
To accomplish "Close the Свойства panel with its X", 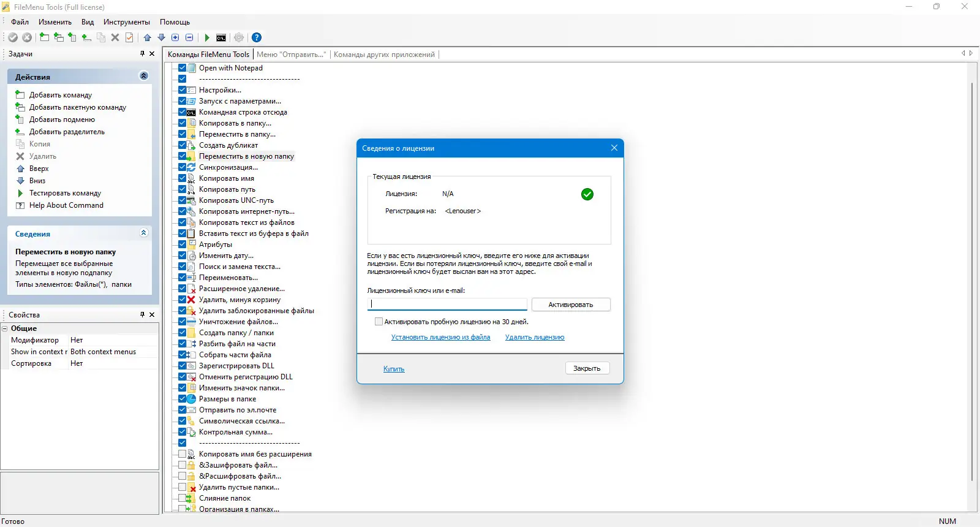I will pyautogui.click(x=152, y=314).
